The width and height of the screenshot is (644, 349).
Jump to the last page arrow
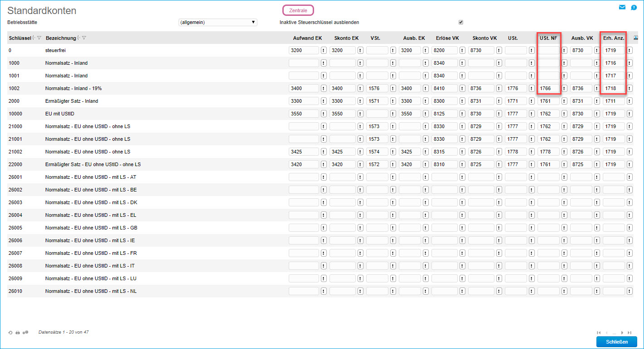pos(629,333)
